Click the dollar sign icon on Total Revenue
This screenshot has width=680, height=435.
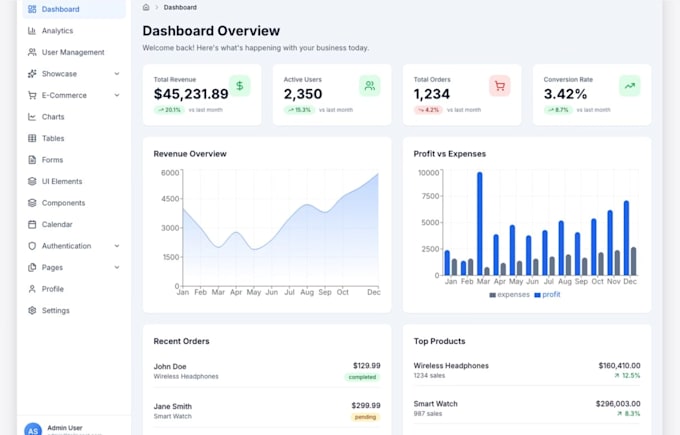239,86
